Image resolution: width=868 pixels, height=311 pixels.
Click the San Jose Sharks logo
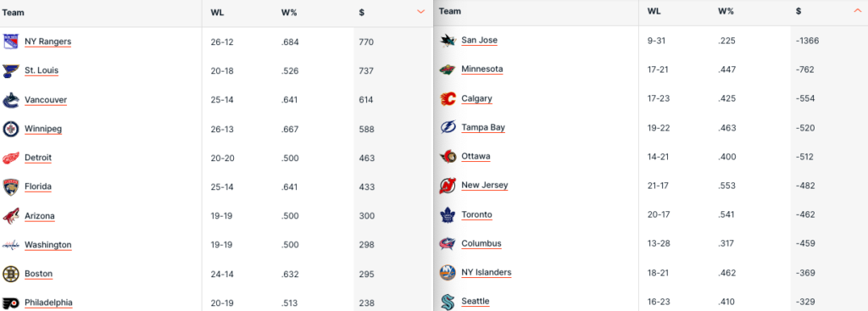(x=448, y=41)
